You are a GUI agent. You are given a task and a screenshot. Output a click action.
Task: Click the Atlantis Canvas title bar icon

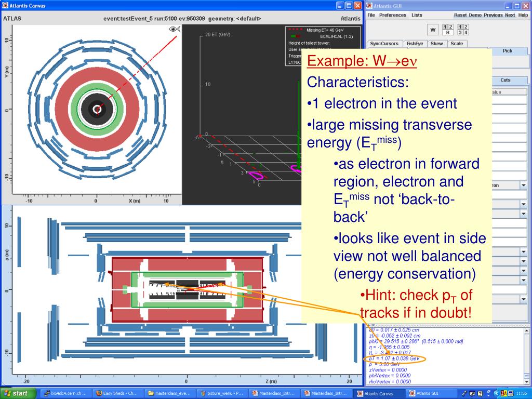coord(5,5)
